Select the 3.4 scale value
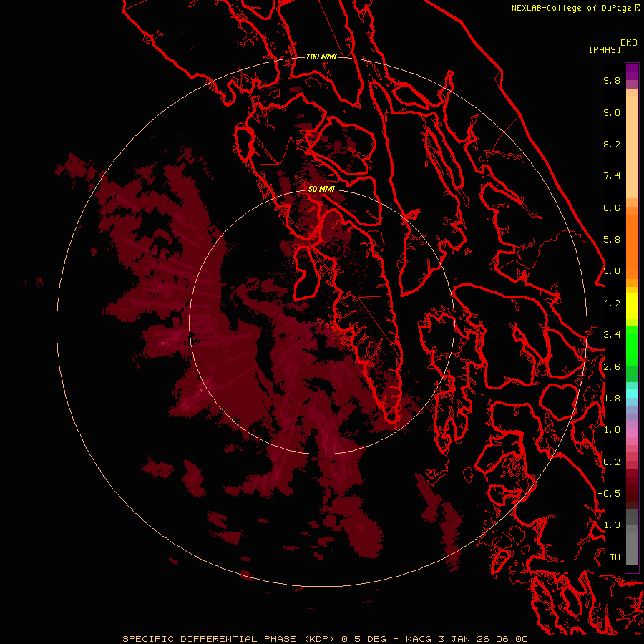The image size is (644, 644). [x=612, y=335]
